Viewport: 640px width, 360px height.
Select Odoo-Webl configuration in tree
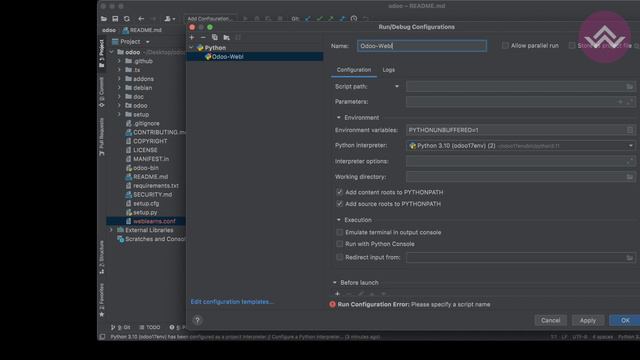point(255,57)
